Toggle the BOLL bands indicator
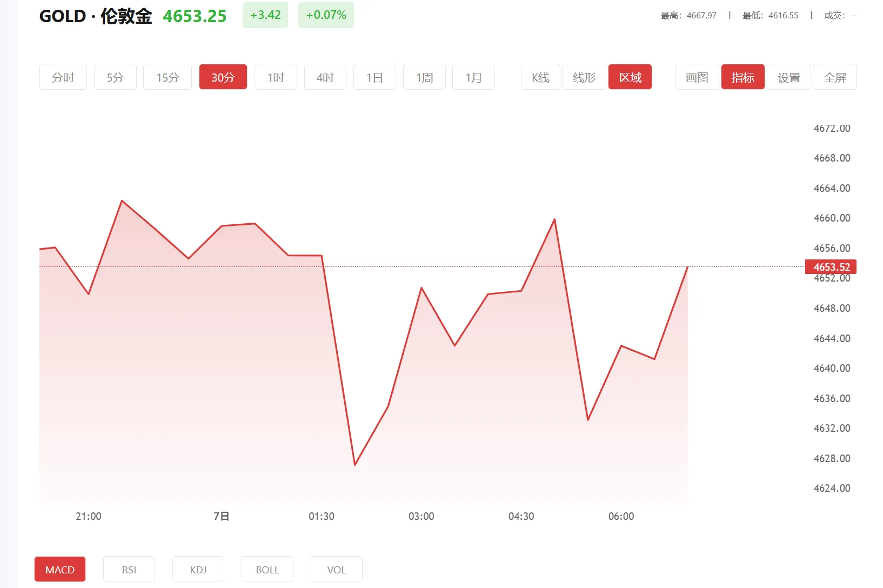883x588 pixels. pos(267,569)
